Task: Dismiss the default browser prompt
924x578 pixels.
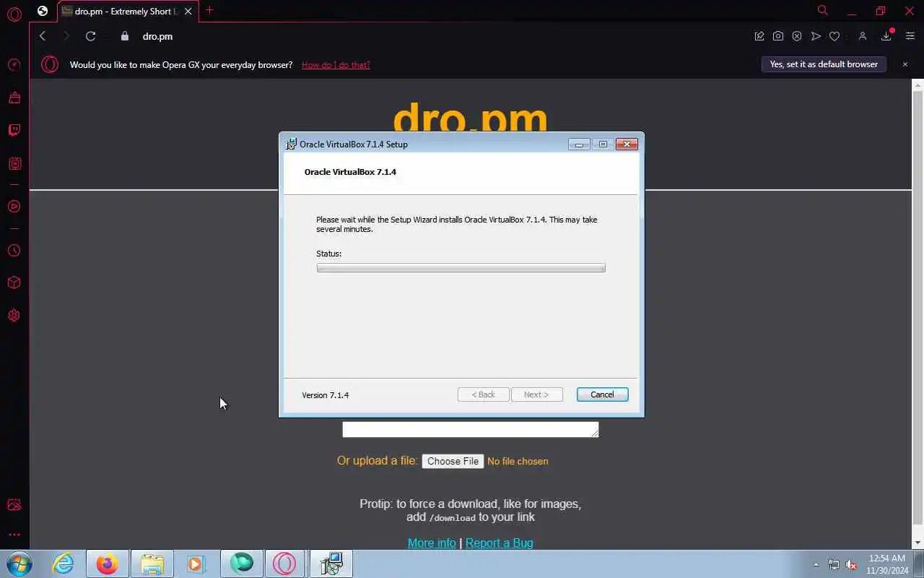Action: point(905,64)
